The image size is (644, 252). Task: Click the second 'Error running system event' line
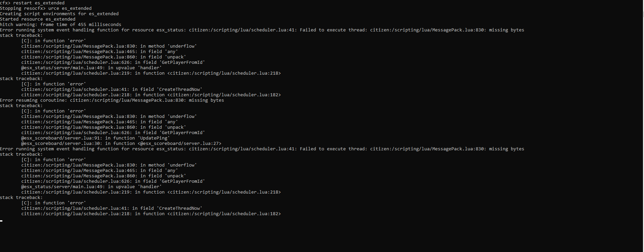coord(262,149)
